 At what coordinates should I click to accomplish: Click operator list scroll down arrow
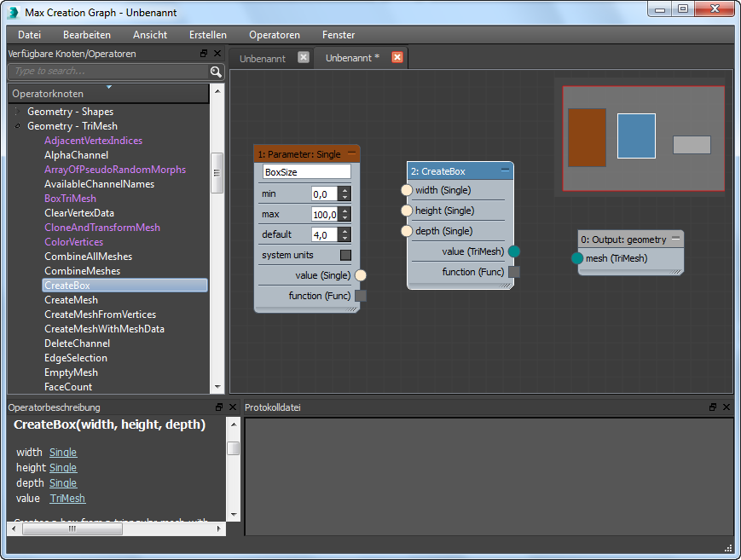[x=217, y=387]
